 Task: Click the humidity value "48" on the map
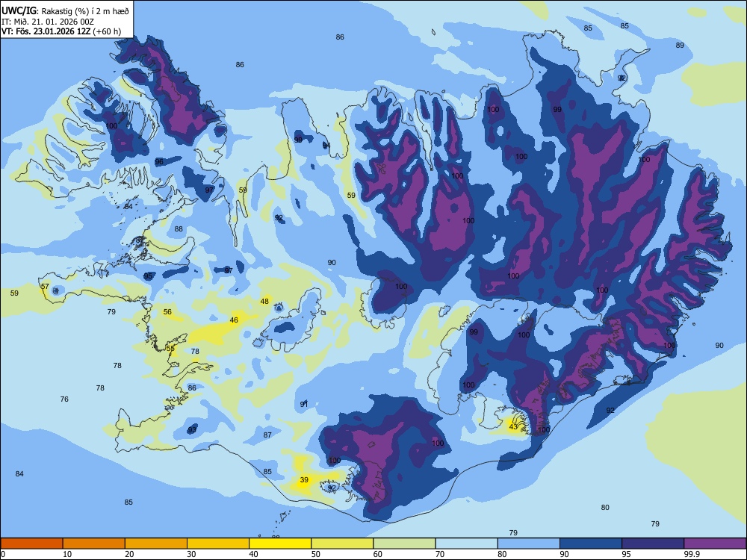[x=264, y=302]
